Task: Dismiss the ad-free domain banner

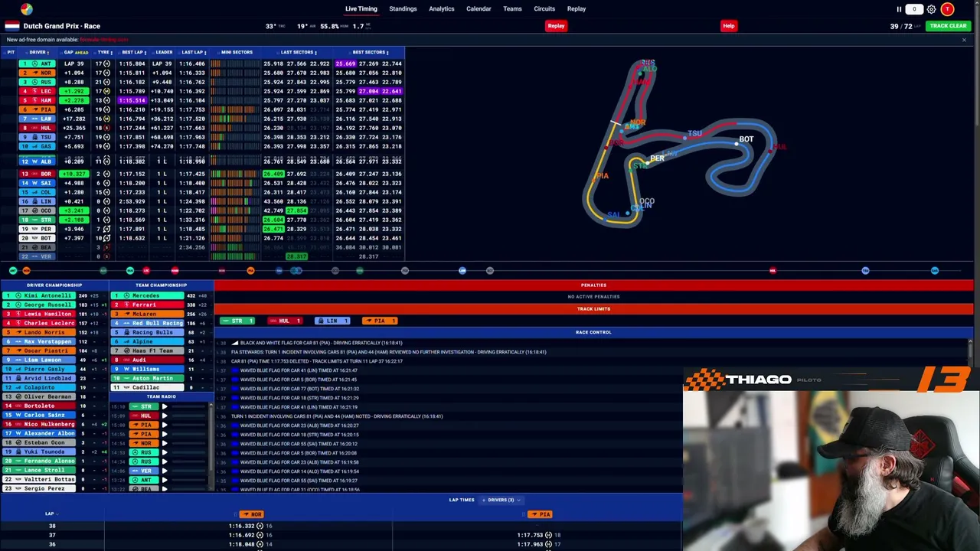Action: point(964,40)
